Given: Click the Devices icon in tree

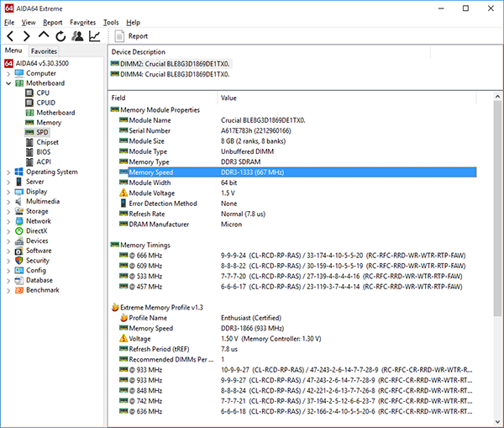Looking at the screenshot, I should coord(19,241).
